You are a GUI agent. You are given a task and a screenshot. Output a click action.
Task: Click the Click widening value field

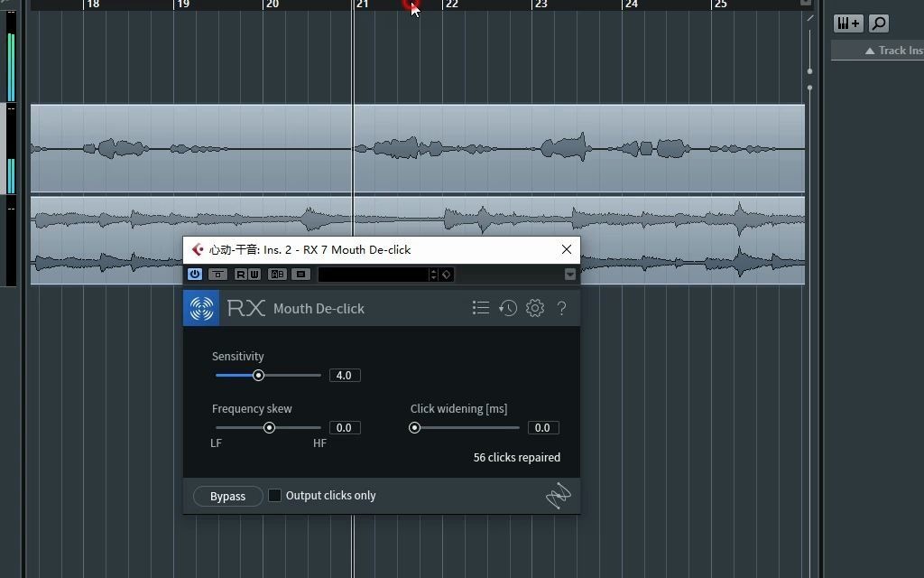click(x=543, y=427)
